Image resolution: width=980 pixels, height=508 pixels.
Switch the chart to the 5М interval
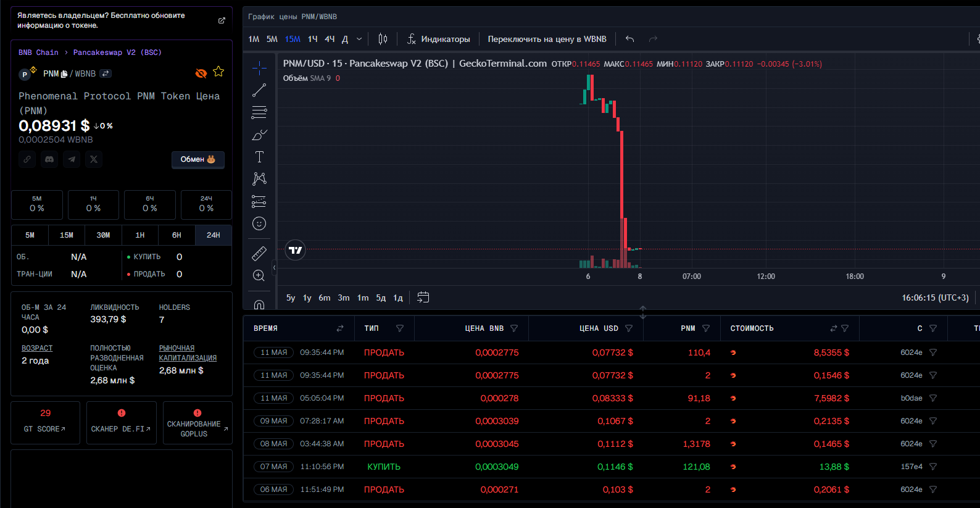coord(272,39)
